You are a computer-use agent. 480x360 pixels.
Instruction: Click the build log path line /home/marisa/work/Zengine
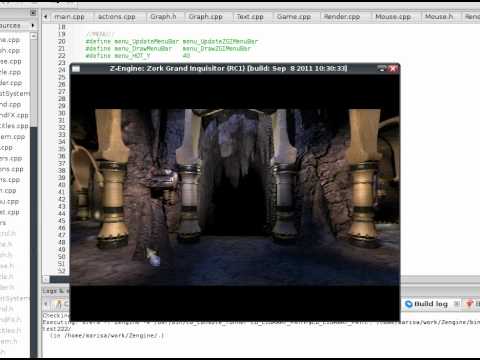[107, 335]
